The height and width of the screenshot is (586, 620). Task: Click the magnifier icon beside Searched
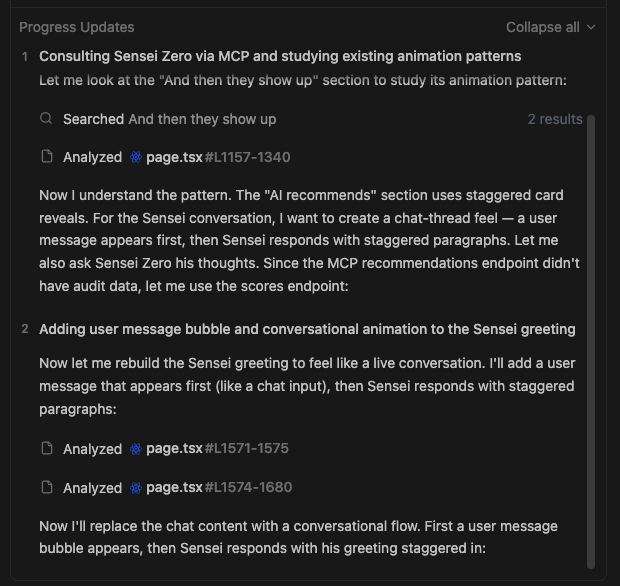[46, 119]
